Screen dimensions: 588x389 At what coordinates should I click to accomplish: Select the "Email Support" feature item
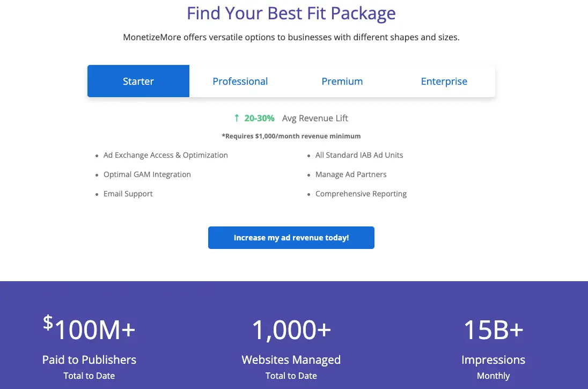[x=128, y=194]
